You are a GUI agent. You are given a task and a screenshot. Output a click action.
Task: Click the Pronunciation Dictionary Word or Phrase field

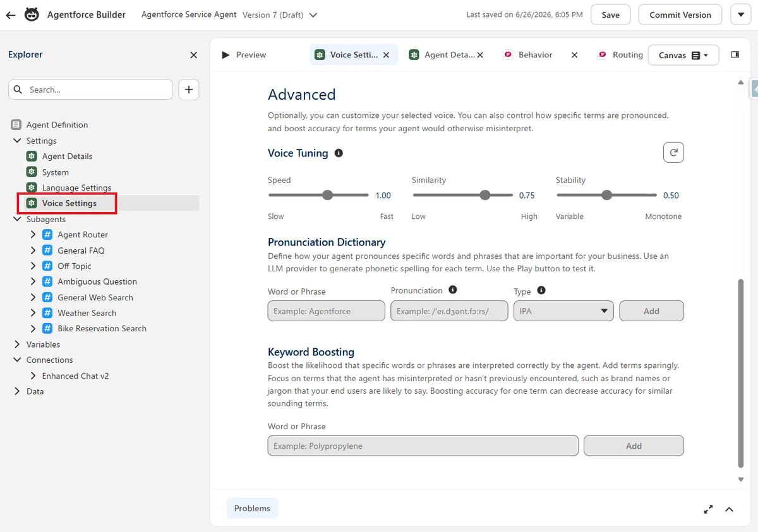pos(326,311)
